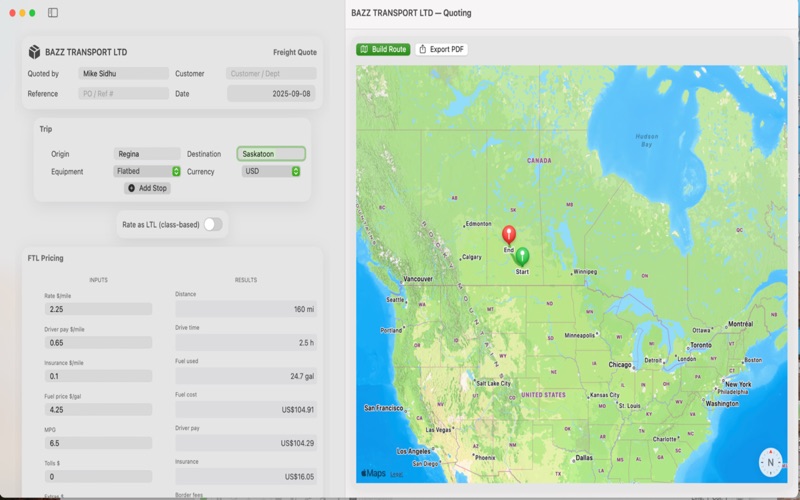Screen dimensions: 800x500
Task: Click the red End map pin
Action: [x=509, y=235]
